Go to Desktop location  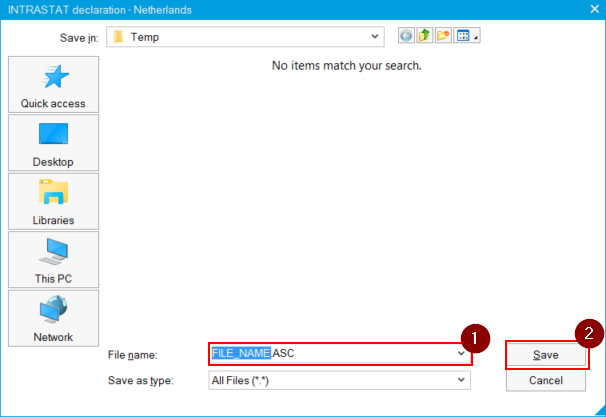(x=53, y=143)
